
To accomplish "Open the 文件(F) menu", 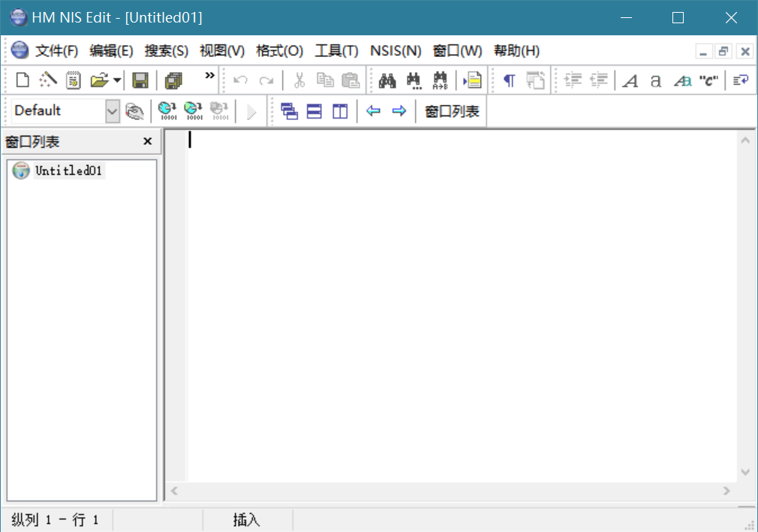I will pos(56,51).
